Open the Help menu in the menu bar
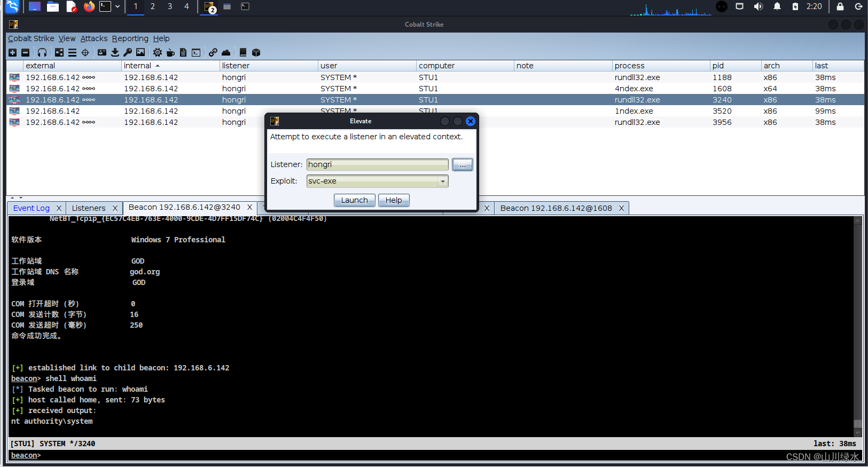The width and height of the screenshot is (868, 467). coord(161,38)
